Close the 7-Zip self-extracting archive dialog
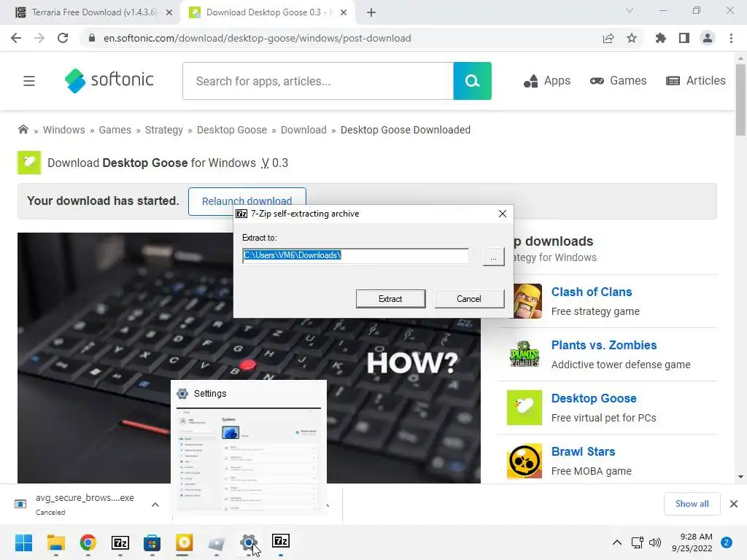 (502, 214)
